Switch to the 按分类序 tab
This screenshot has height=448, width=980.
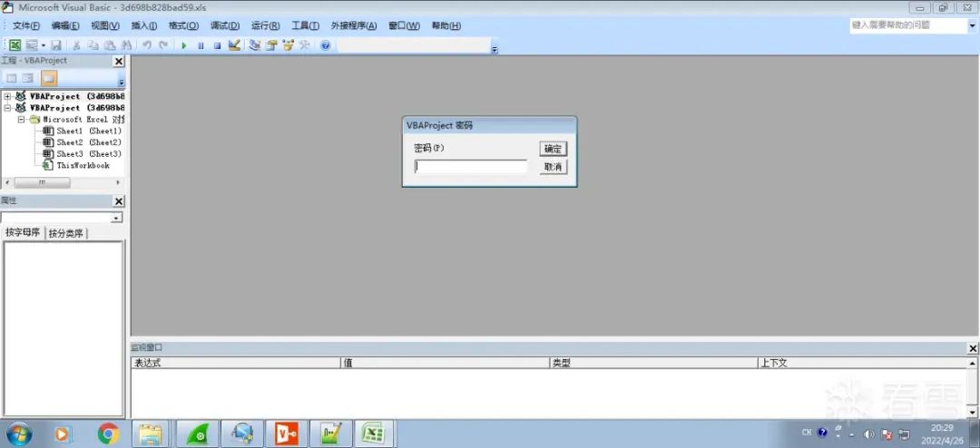pos(65,233)
